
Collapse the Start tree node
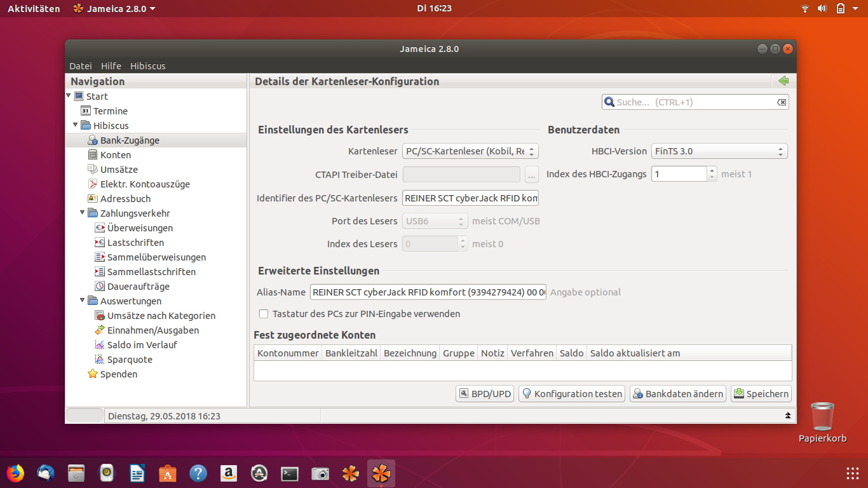point(69,96)
